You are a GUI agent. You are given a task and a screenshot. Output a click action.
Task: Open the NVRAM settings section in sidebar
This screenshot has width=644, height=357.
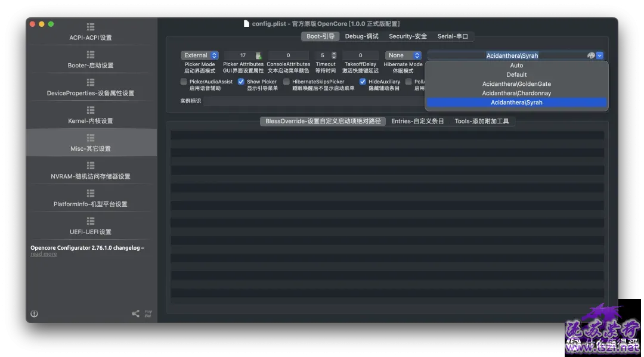(x=91, y=170)
